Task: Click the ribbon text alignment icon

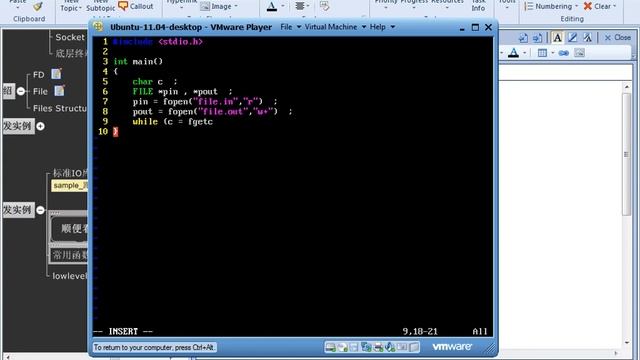Action: click(300, 6)
